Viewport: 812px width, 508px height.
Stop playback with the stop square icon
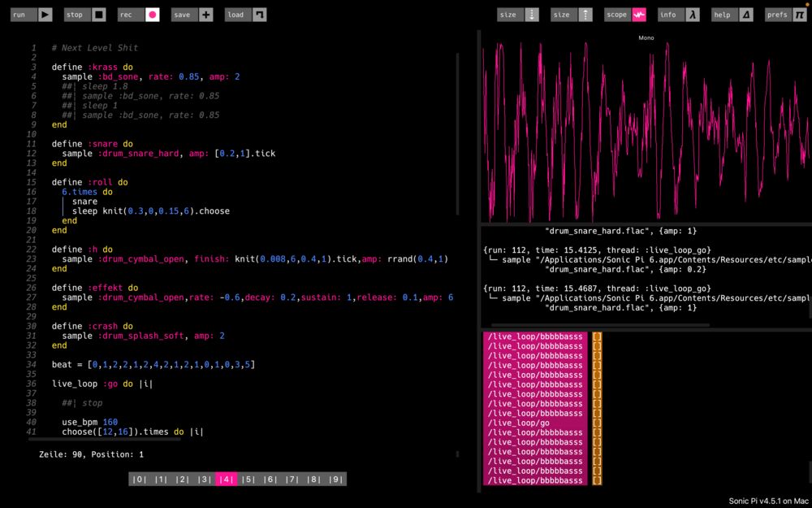click(98, 15)
